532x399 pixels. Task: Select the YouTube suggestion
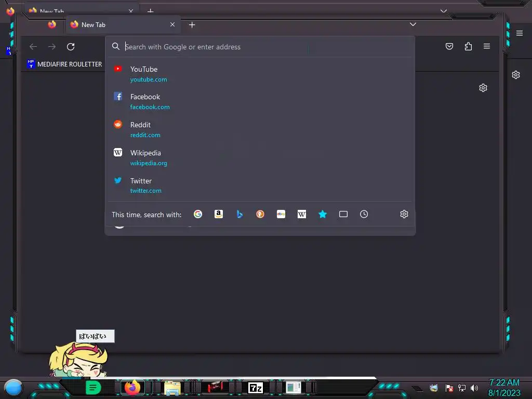tap(260, 74)
